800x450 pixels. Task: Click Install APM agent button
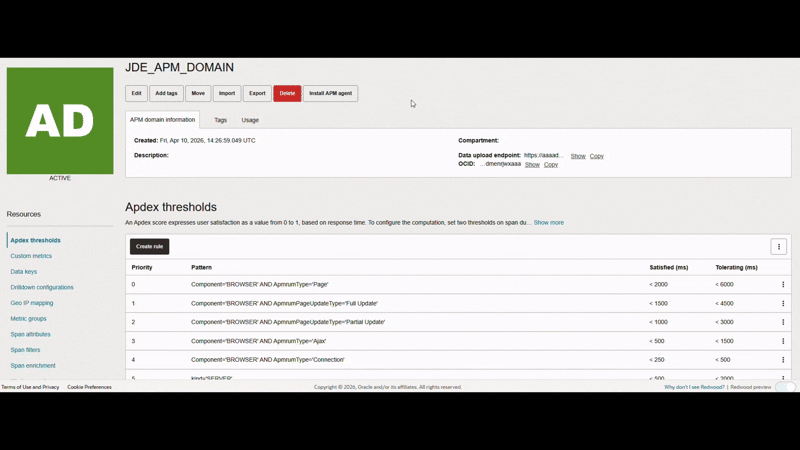coord(331,93)
